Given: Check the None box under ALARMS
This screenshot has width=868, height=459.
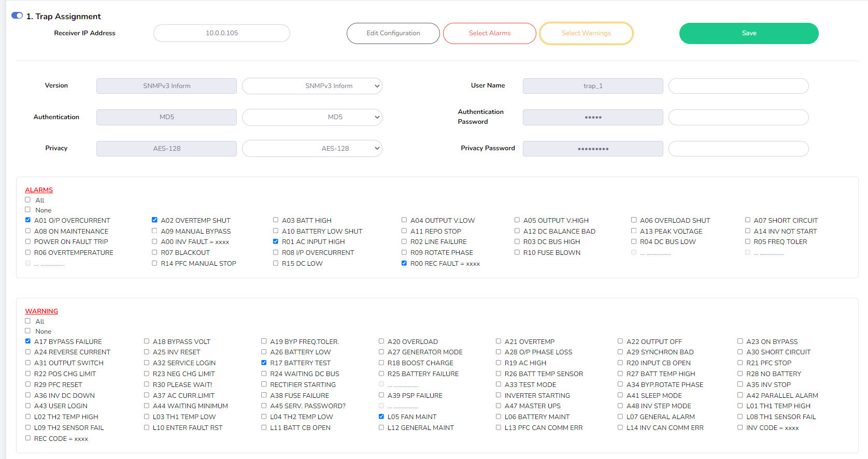Looking at the screenshot, I should [28, 209].
